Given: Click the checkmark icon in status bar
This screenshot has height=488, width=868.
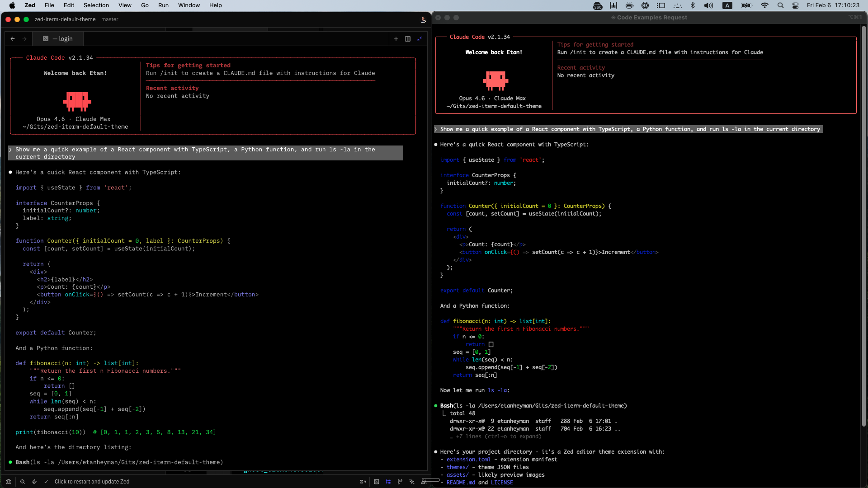Looking at the screenshot, I should pyautogui.click(x=46, y=482).
